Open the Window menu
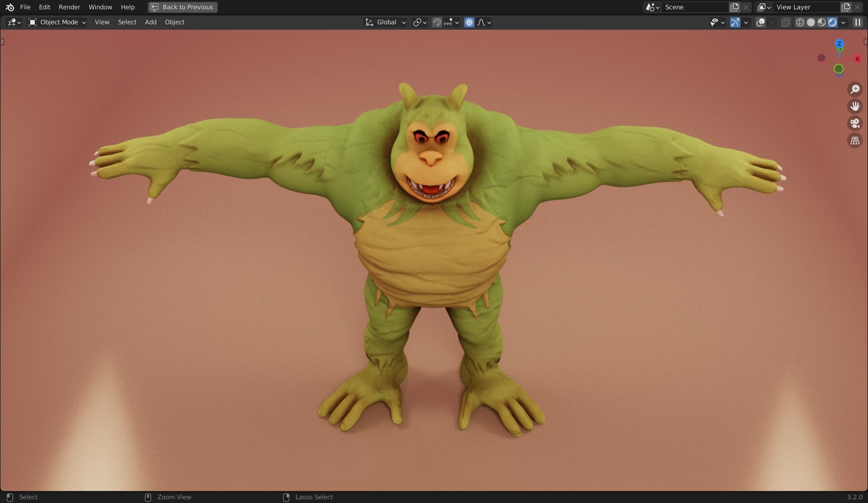Viewport: 868px width, 503px height. click(100, 7)
